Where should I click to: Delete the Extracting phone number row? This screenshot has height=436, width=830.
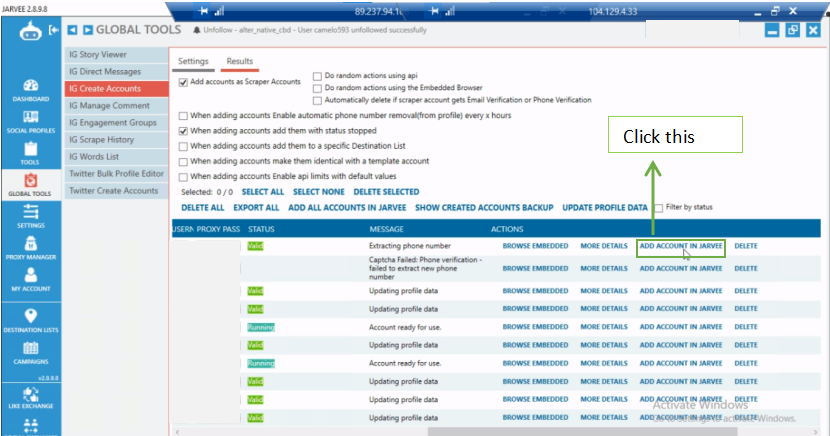[746, 246]
